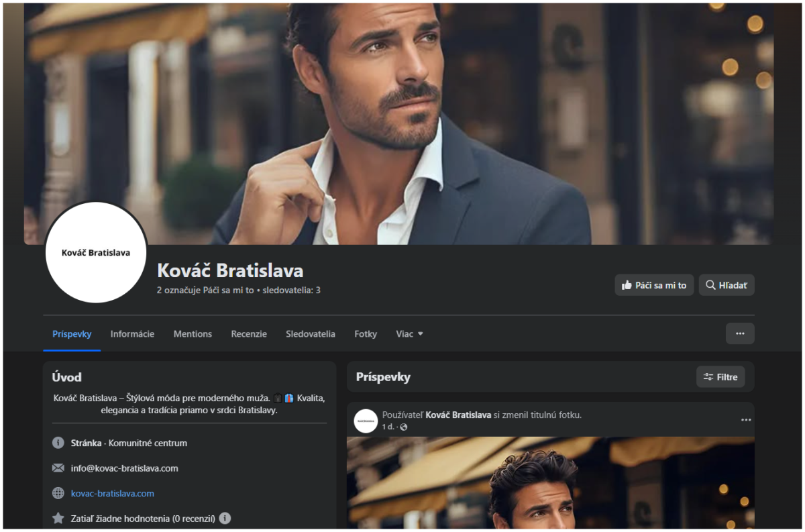Expand the Viac dropdown tab
Viewport: 805px width, 532px height.
(x=409, y=333)
